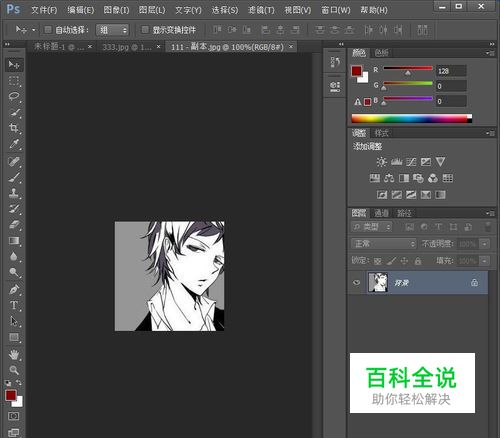The height and width of the screenshot is (438, 500).
Task: Add a Channel Mixer adjustment
Action: point(433,178)
